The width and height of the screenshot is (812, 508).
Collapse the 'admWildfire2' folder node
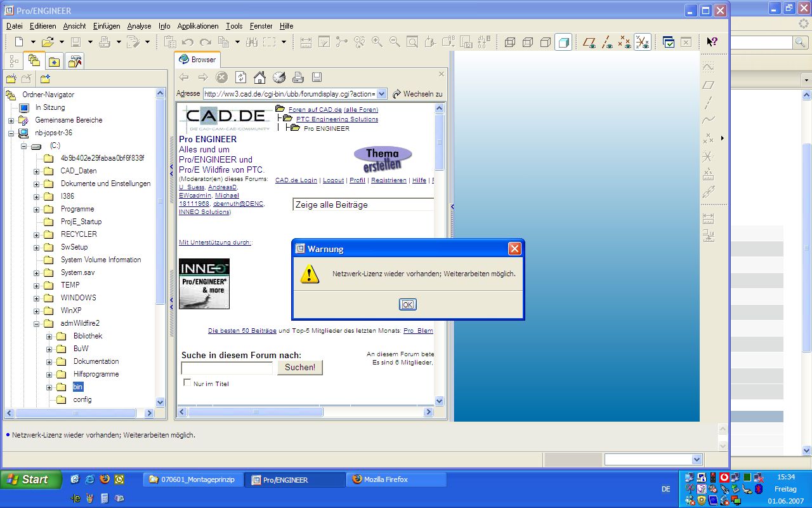tap(36, 323)
